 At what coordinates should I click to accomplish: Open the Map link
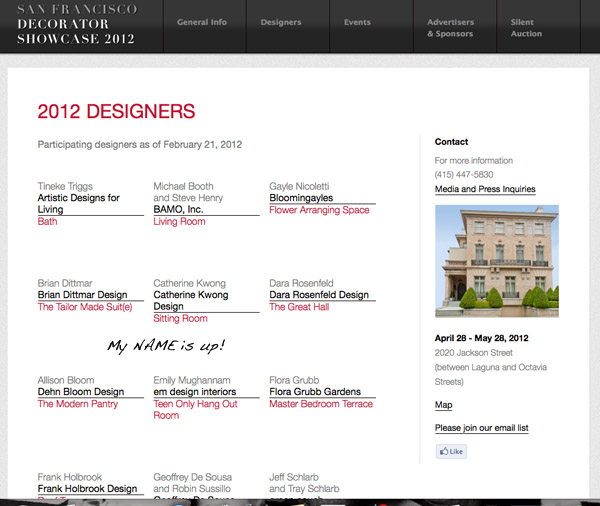pyautogui.click(x=443, y=405)
